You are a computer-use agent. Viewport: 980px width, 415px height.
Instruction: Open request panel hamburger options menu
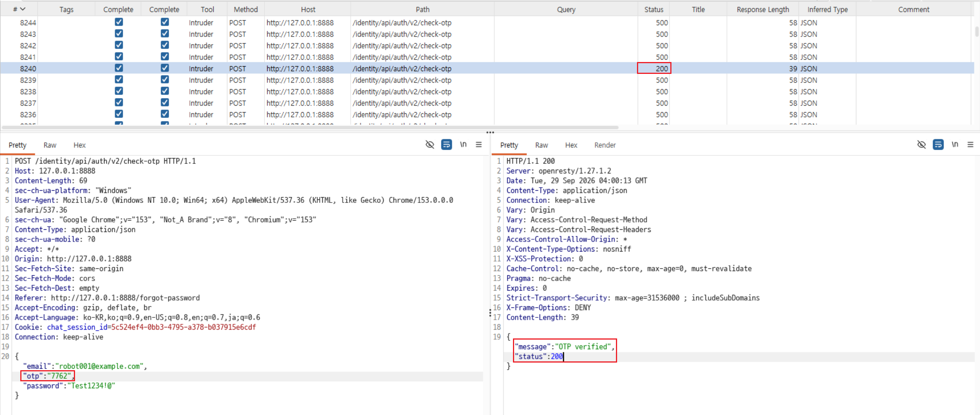point(479,145)
